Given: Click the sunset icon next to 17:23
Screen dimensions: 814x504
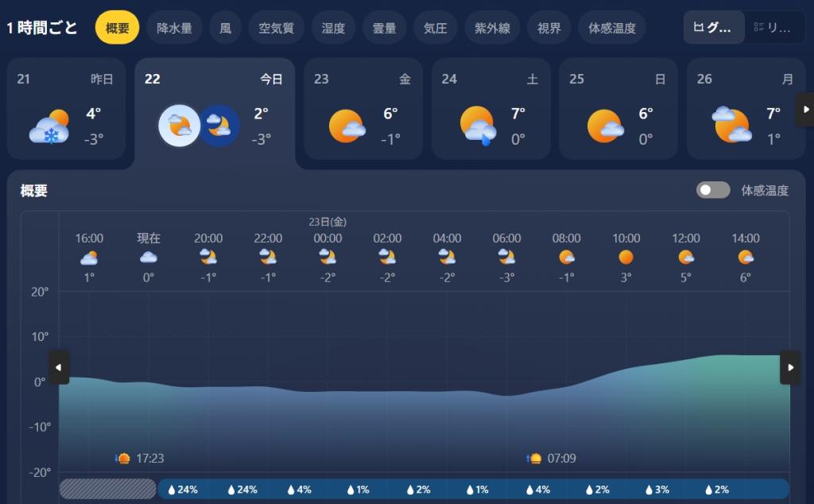Looking at the screenshot, I should 125,458.
